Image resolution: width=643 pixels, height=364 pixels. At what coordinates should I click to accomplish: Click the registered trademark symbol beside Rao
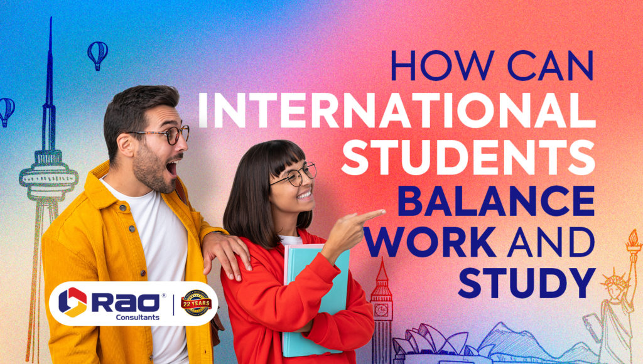tap(165, 295)
